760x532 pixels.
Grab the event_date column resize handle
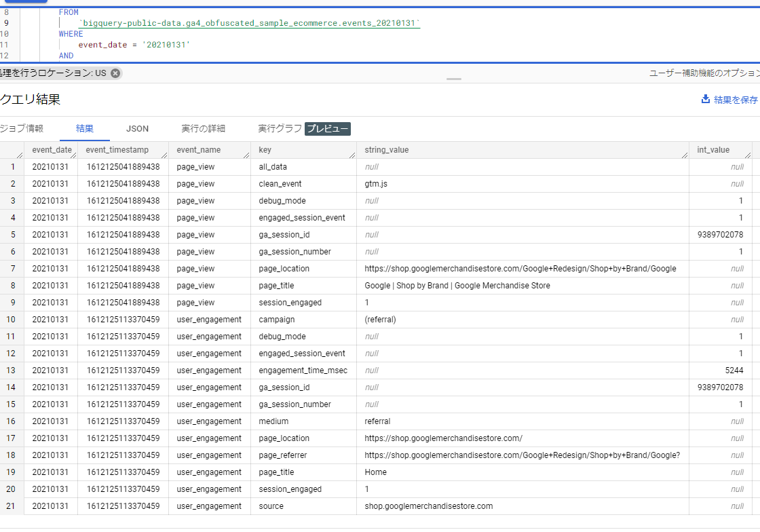coord(74,155)
